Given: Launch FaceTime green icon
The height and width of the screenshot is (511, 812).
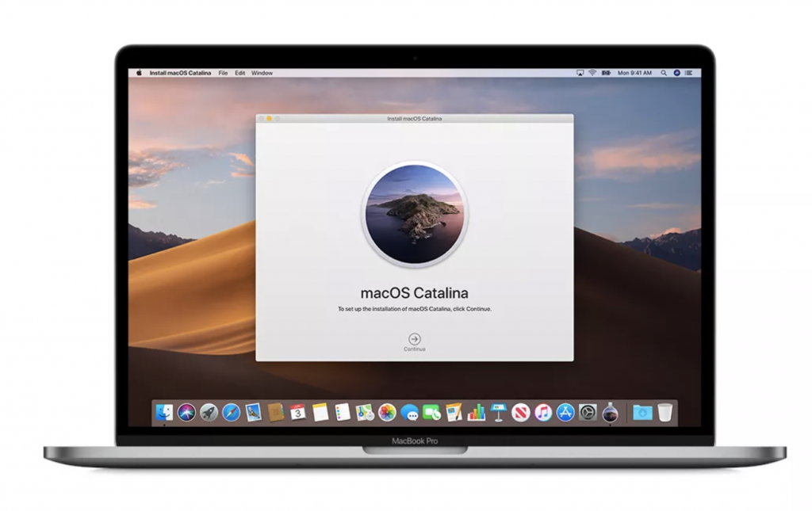Looking at the screenshot, I should [432, 412].
